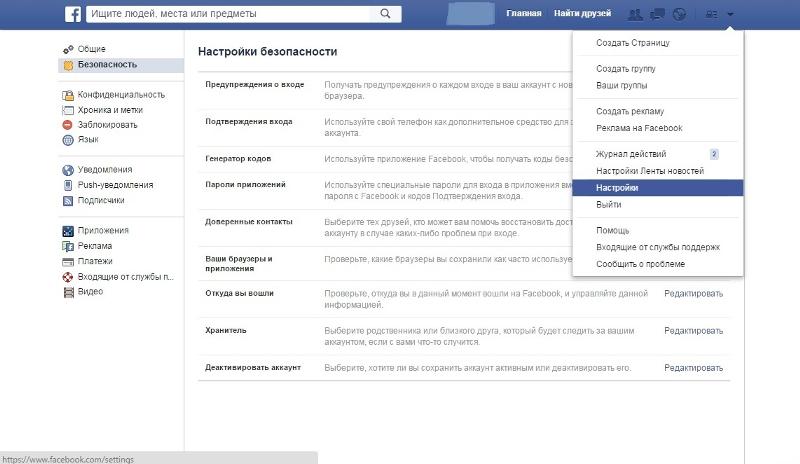The height and width of the screenshot is (464, 800).
Task: Click the Безопасность badge icon
Action: click(x=68, y=65)
